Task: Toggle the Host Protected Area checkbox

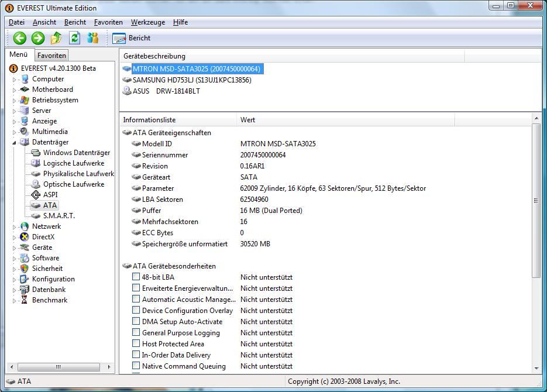Action: pyautogui.click(x=136, y=343)
